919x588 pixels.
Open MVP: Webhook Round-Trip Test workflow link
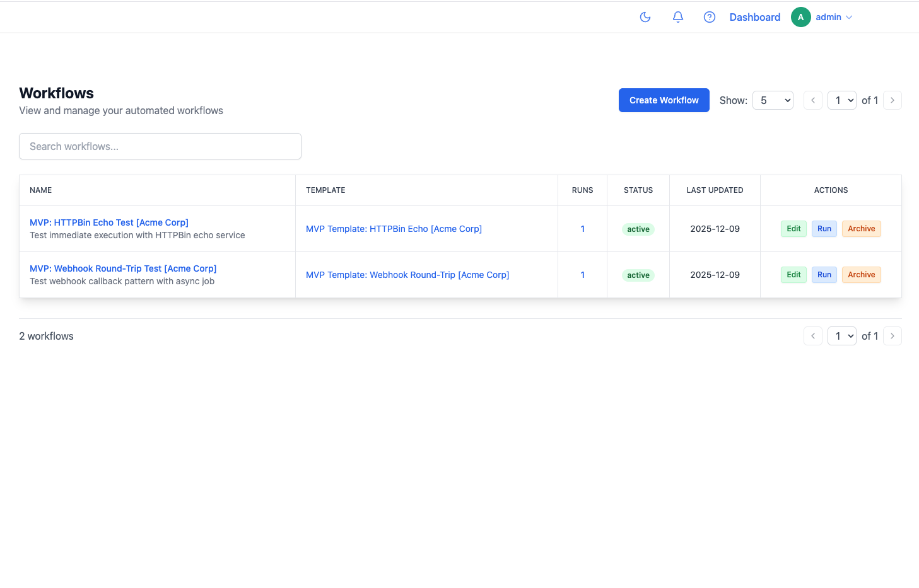pos(123,268)
